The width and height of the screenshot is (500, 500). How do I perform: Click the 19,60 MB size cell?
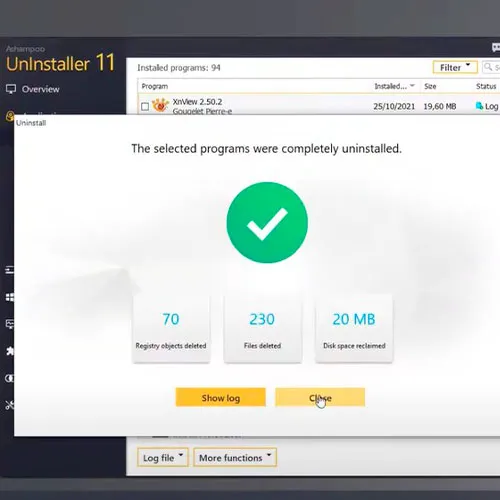point(440,106)
